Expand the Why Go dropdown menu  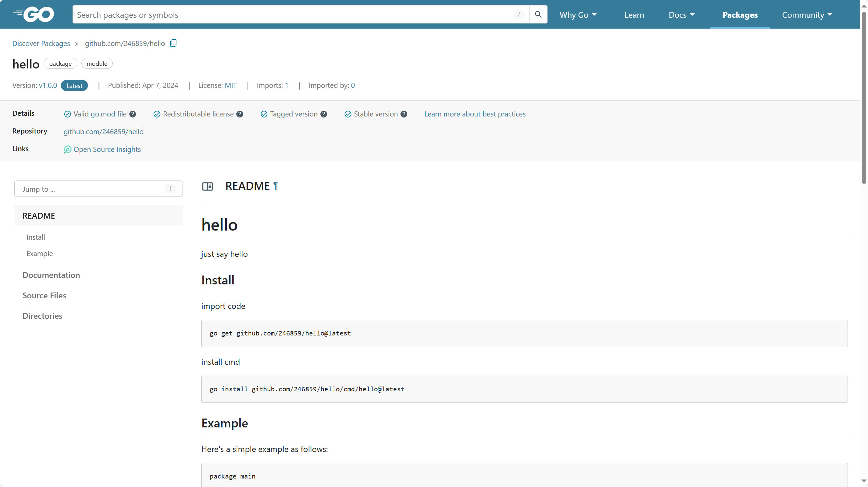(x=578, y=15)
